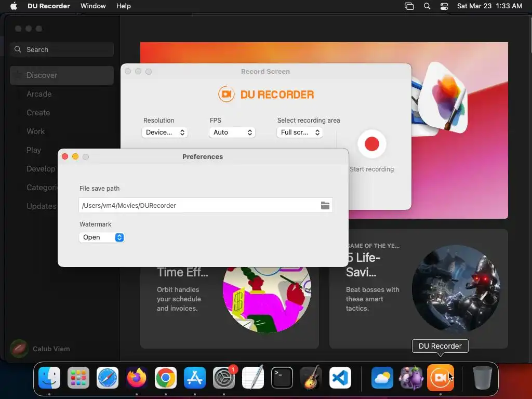The image size is (532, 399).
Task: Launch Firefox from the dock
Action: coord(137,377)
